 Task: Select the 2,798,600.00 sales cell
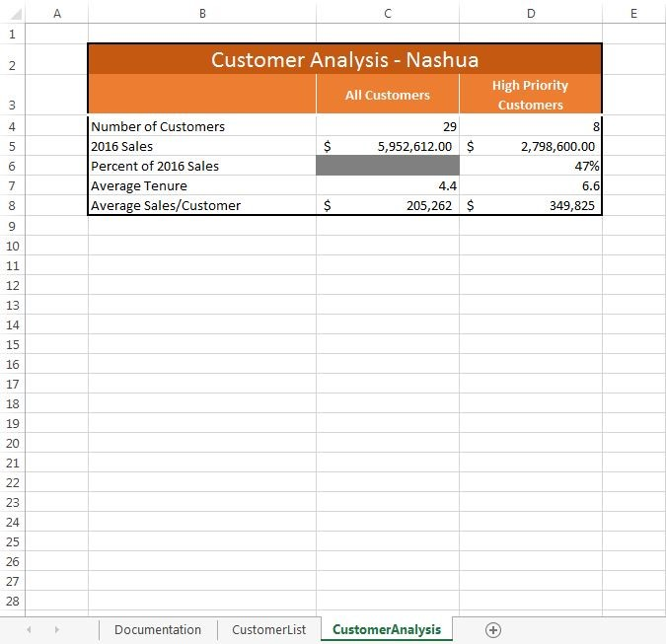click(531, 147)
